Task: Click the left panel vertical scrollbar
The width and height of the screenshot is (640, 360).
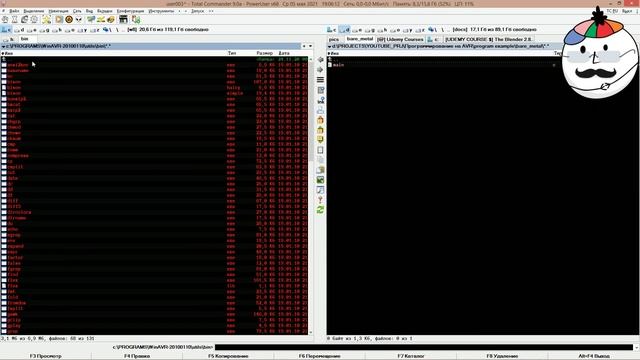Action: coord(311,196)
